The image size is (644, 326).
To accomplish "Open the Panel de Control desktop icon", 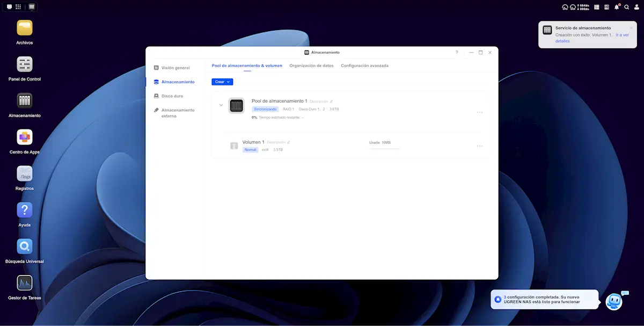I will pos(24,65).
